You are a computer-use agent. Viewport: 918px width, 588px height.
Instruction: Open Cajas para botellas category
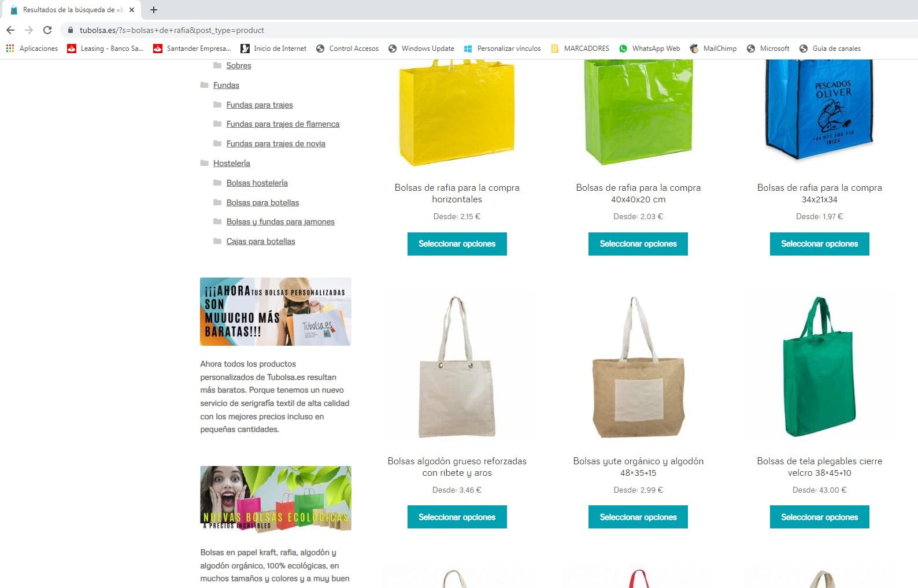click(x=261, y=241)
